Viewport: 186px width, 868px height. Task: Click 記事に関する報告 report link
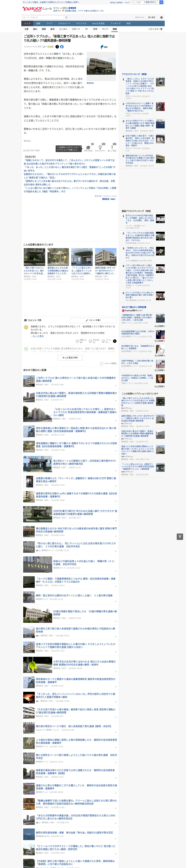[x=31, y=150]
